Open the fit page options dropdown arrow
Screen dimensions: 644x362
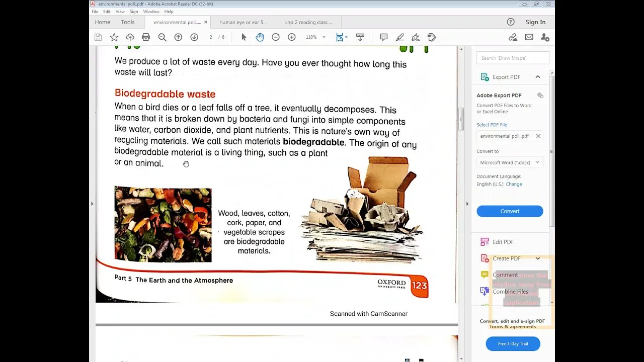pyautogui.click(x=346, y=37)
